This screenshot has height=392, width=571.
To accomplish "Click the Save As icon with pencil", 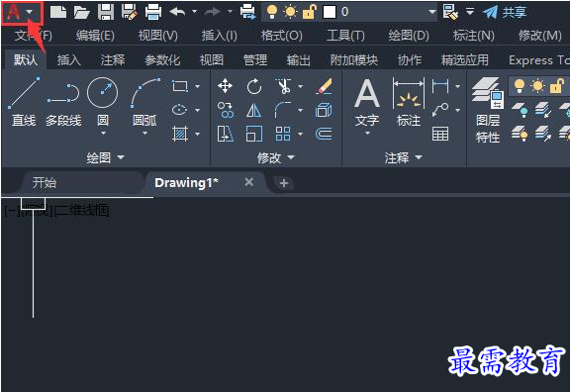I will pyautogui.click(x=129, y=12).
